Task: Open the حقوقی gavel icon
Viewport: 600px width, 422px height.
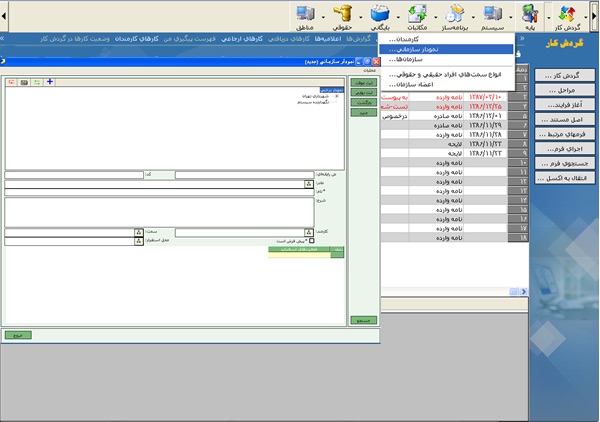Action: (345, 16)
